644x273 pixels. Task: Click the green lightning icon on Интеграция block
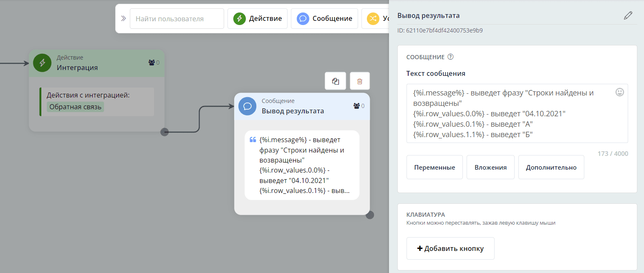42,63
